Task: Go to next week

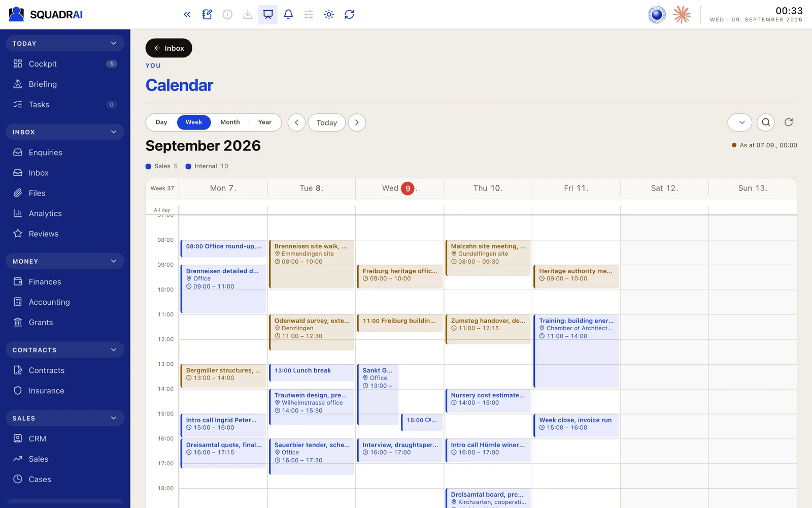Action: point(357,122)
